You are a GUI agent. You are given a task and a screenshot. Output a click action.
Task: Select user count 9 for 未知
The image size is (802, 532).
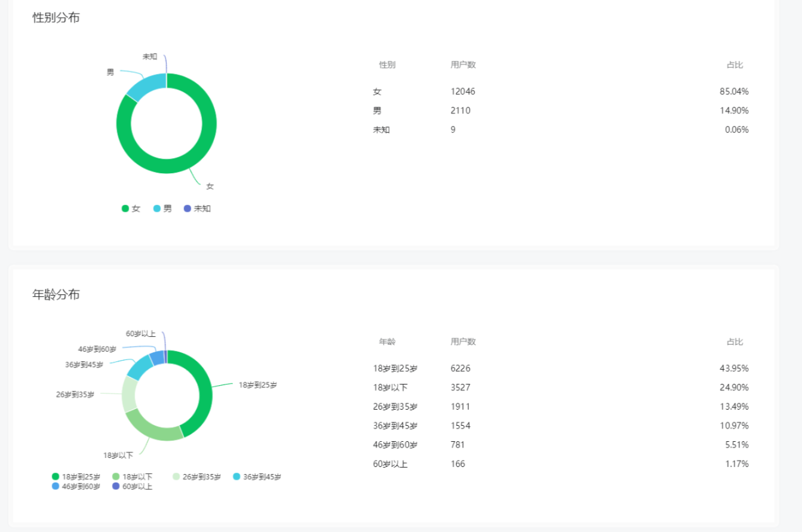tap(453, 130)
